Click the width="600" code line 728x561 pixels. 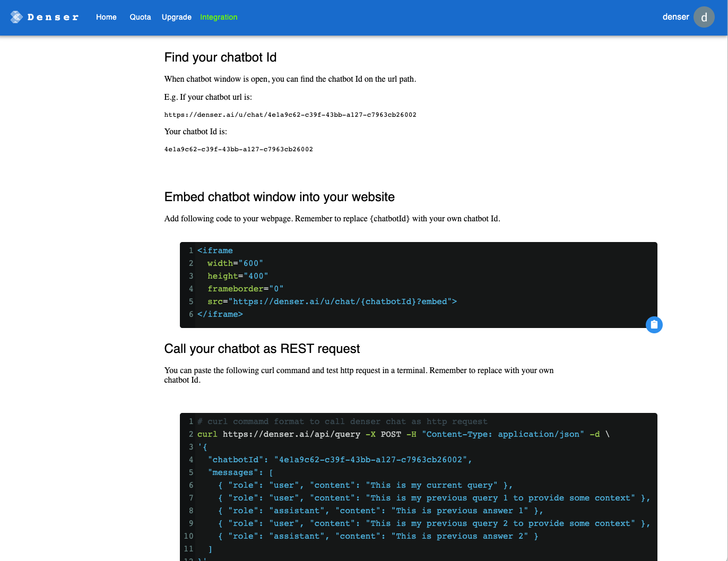[235, 263]
